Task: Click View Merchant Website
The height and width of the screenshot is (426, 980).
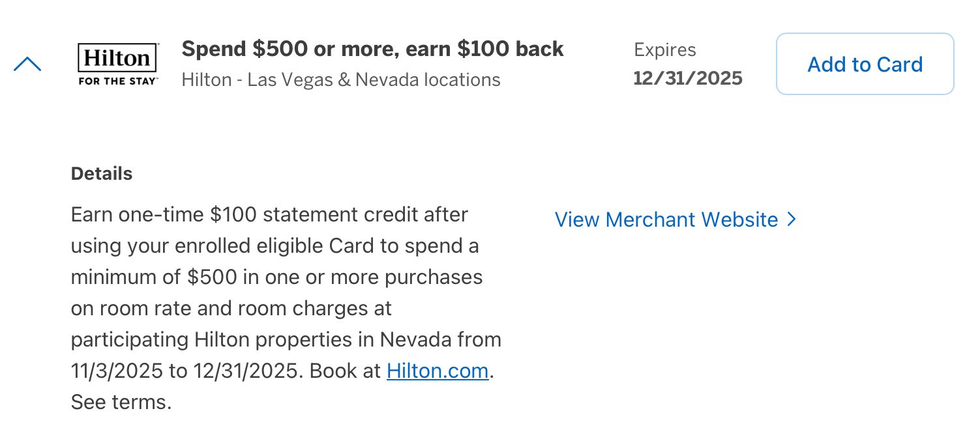Action: click(x=667, y=220)
